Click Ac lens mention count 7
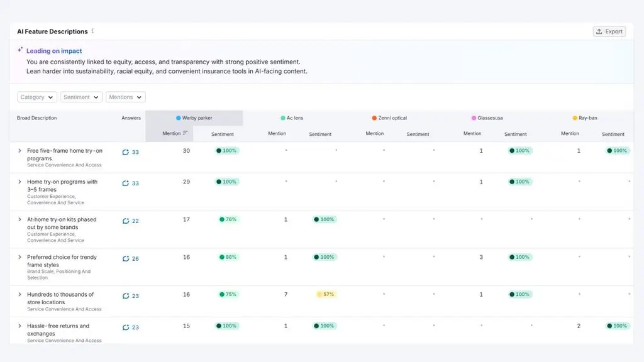This screenshot has width=644, height=362. (286, 295)
